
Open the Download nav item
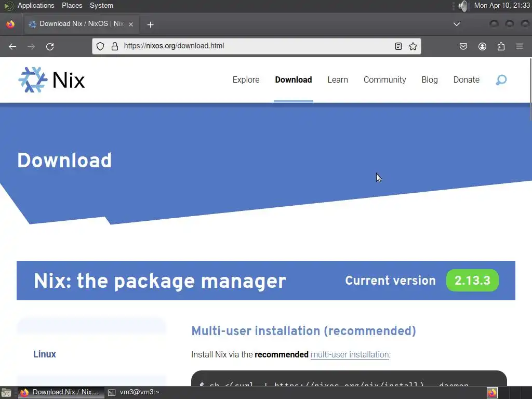coord(294,79)
